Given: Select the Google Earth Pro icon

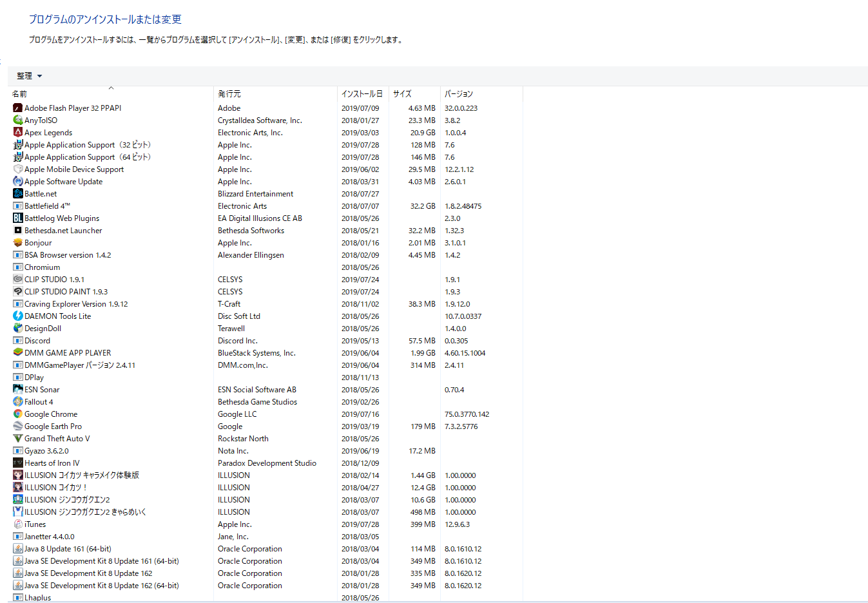Looking at the screenshot, I should click(x=18, y=426).
